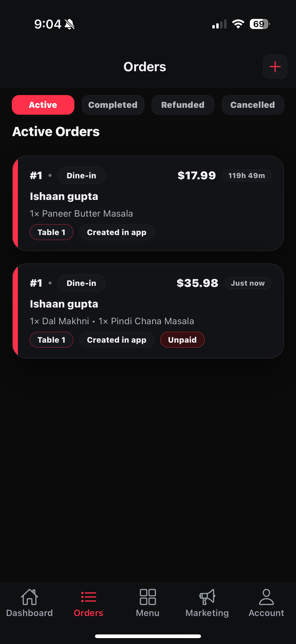Switch to the Refunded tab

coord(183,105)
